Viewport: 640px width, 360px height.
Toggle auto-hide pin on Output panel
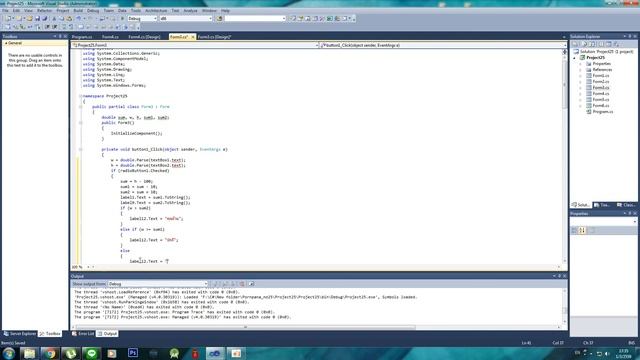tap(560, 276)
